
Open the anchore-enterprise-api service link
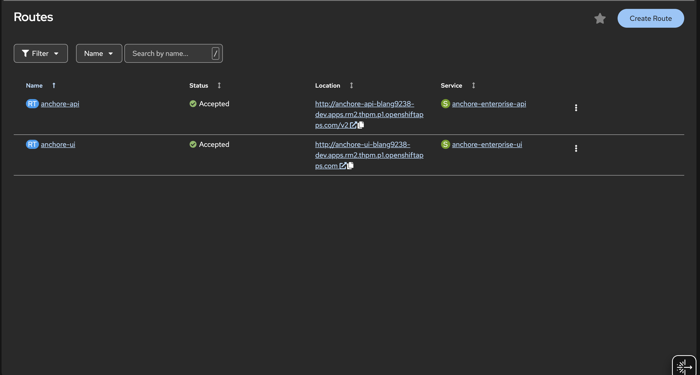489,104
